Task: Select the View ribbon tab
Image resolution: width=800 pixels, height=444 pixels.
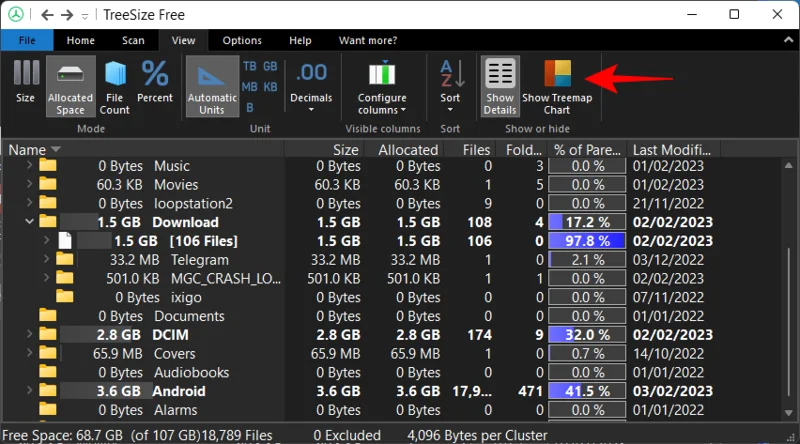Action: 183,40
